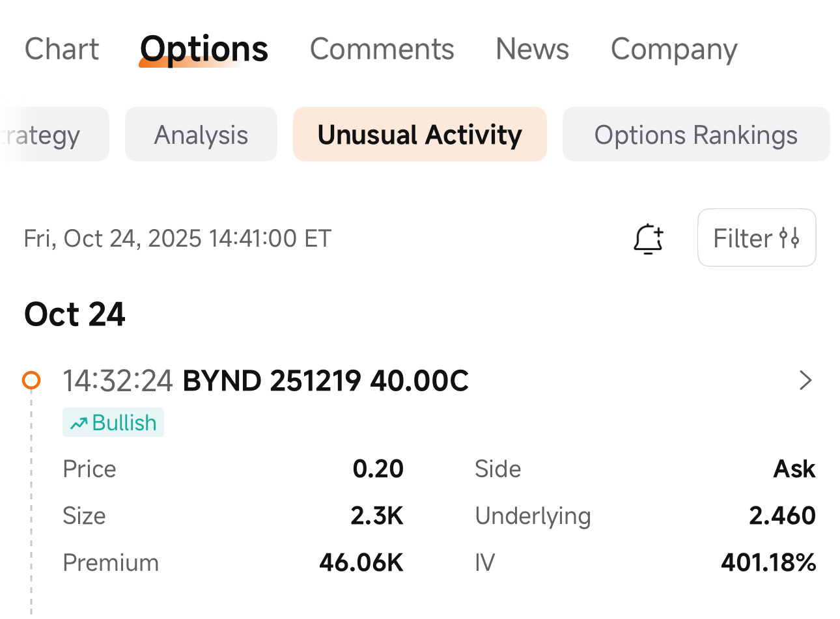
Task: Click the BYND 251219 40.00C contract title
Action: [x=326, y=381]
